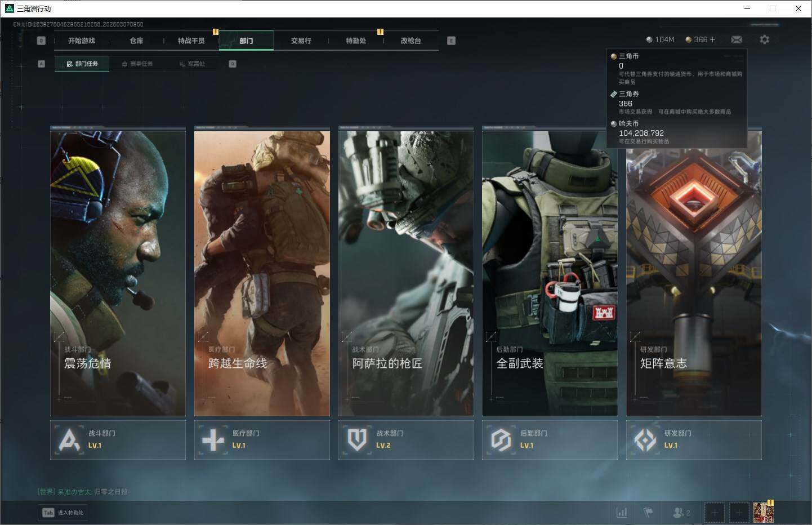
Task: Select the 军需处 sub-tab
Action: pos(193,64)
